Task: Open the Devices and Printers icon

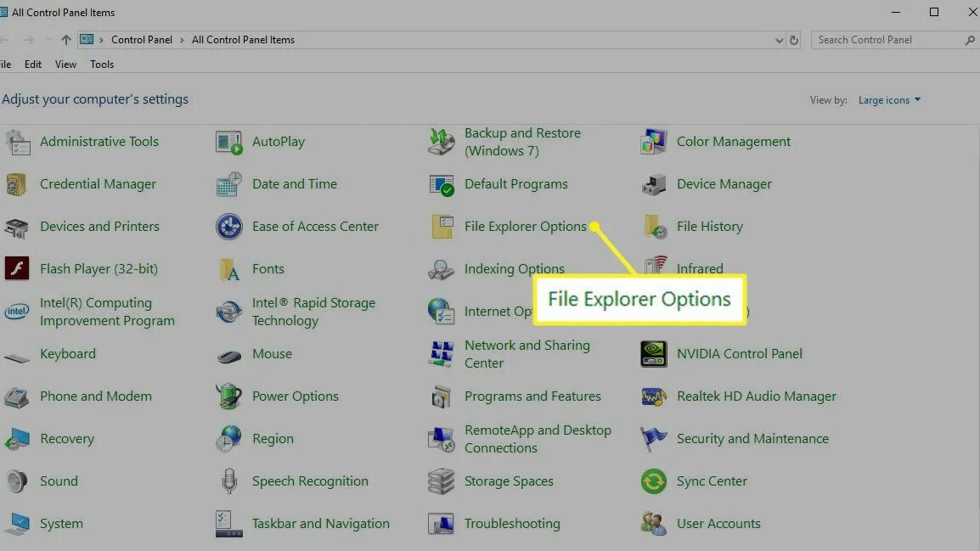Action: pyautogui.click(x=16, y=228)
